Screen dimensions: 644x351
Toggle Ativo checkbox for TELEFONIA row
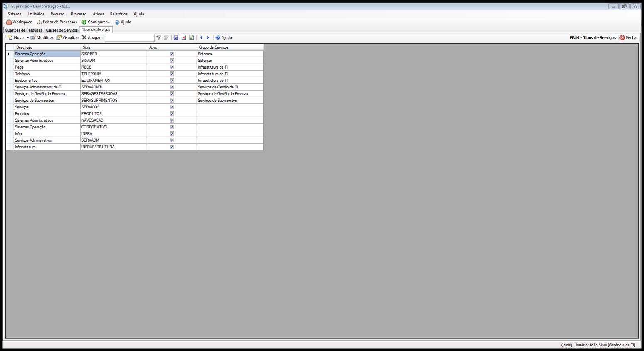(x=172, y=74)
